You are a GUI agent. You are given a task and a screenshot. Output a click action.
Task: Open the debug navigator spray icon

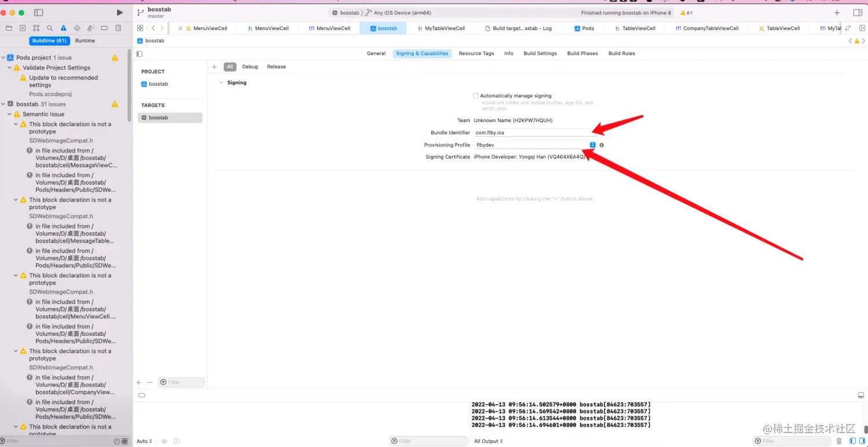coord(91,28)
